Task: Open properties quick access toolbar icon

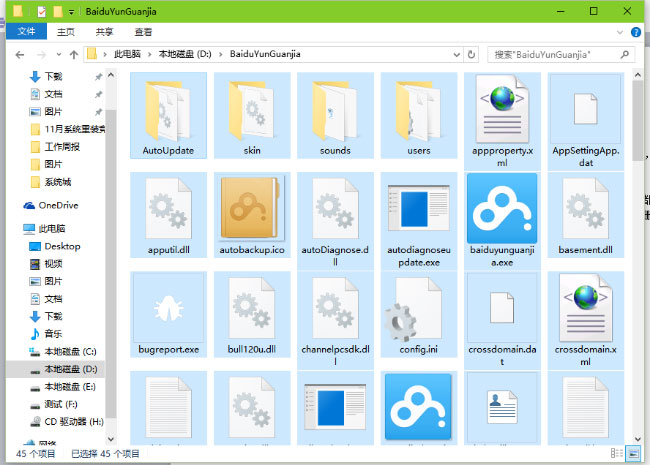Action: (x=41, y=12)
